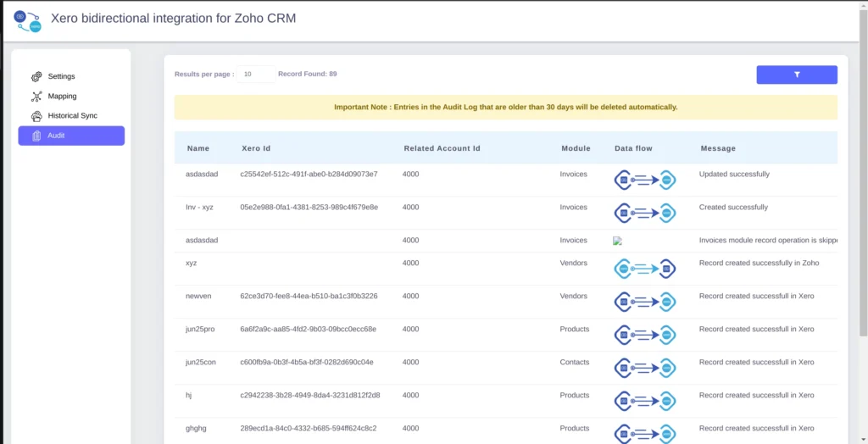Viewport: 868px width, 444px height.
Task: Open the Historical Sync menu item
Action: (x=71, y=116)
